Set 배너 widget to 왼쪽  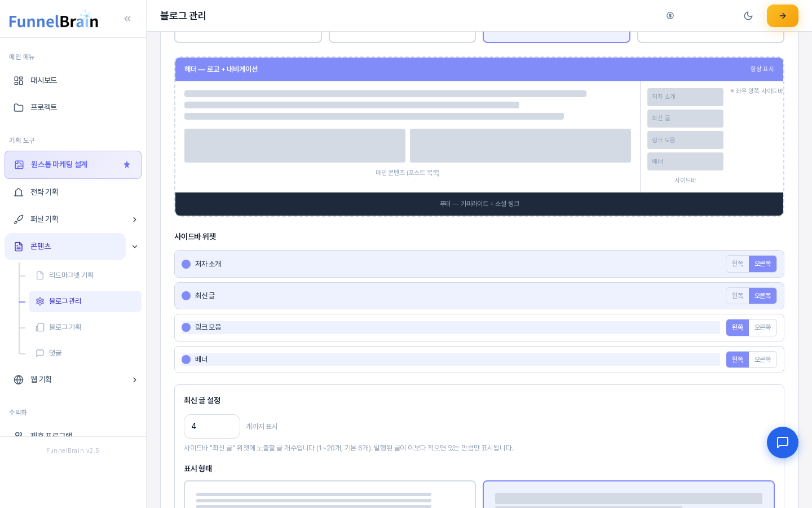[738, 360]
